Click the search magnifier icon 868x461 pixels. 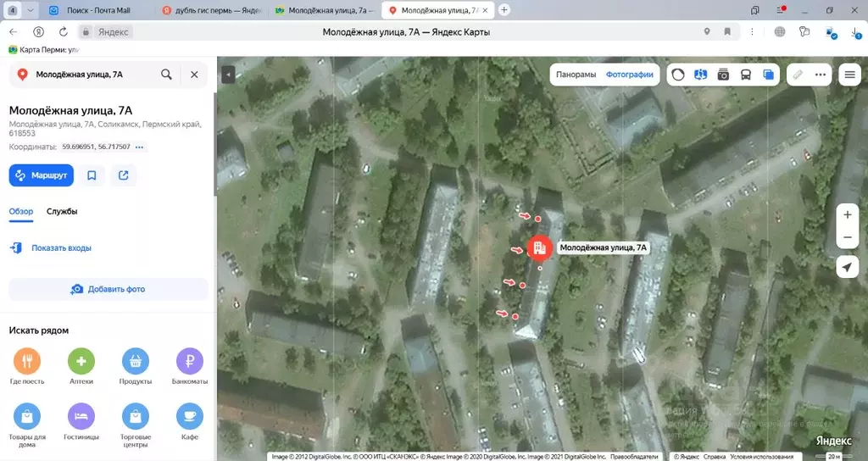[x=166, y=75]
